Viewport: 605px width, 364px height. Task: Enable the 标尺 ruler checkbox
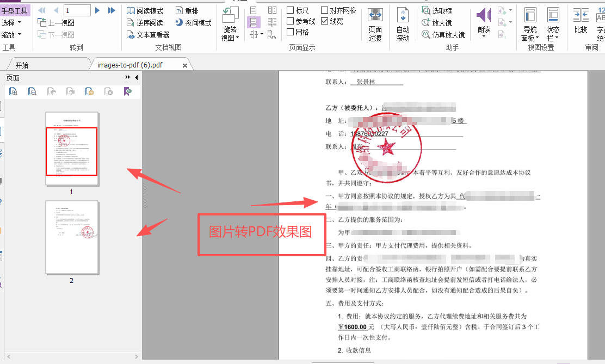[291, 10]
